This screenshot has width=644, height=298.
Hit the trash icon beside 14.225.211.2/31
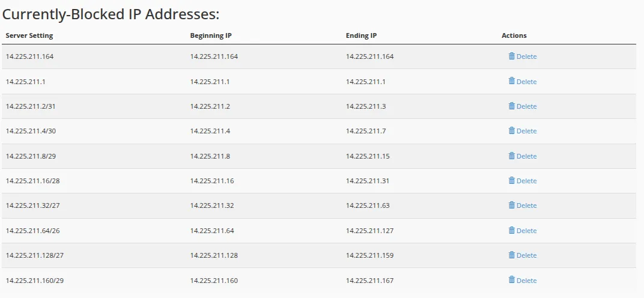point(512,106)
